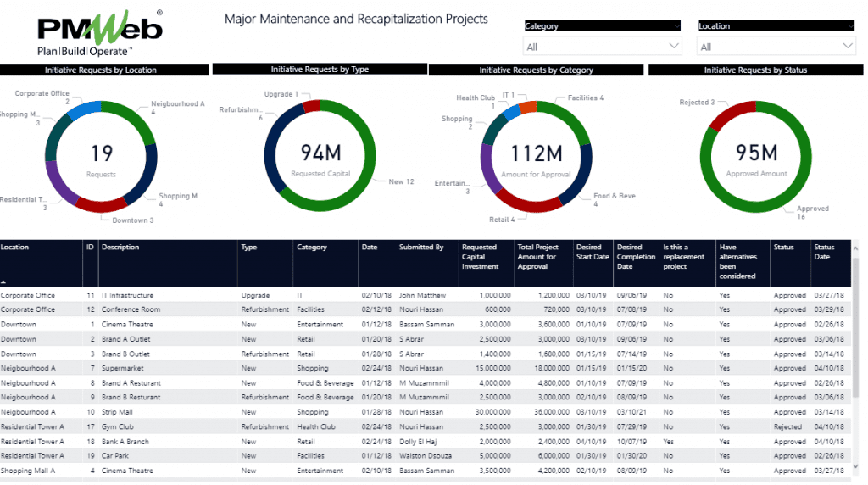This screenshot has width=868, height=485.
Task: Sort table by Location column header
Action: [x=15, y=247]
